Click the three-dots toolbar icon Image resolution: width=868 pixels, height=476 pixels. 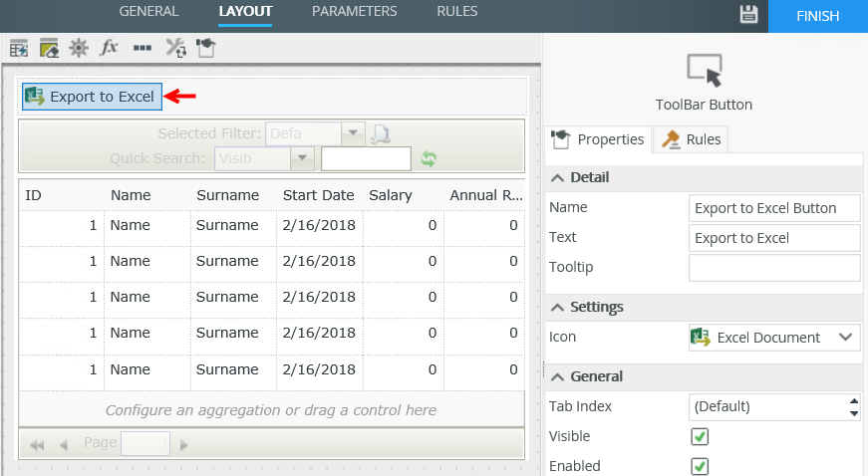tap(142, 48)
